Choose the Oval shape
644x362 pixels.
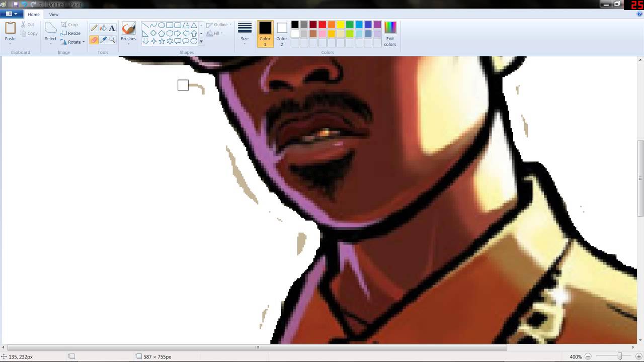162,25
